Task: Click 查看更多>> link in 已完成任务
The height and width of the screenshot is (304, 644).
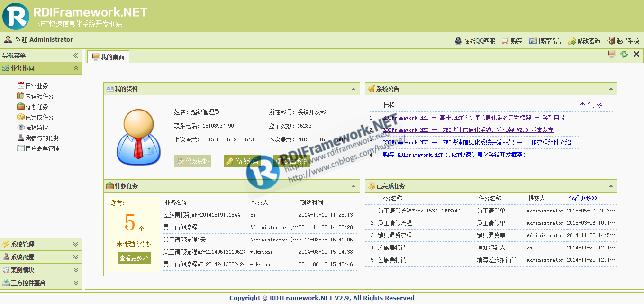Action: pyautogui.click(x=583, y=198)
